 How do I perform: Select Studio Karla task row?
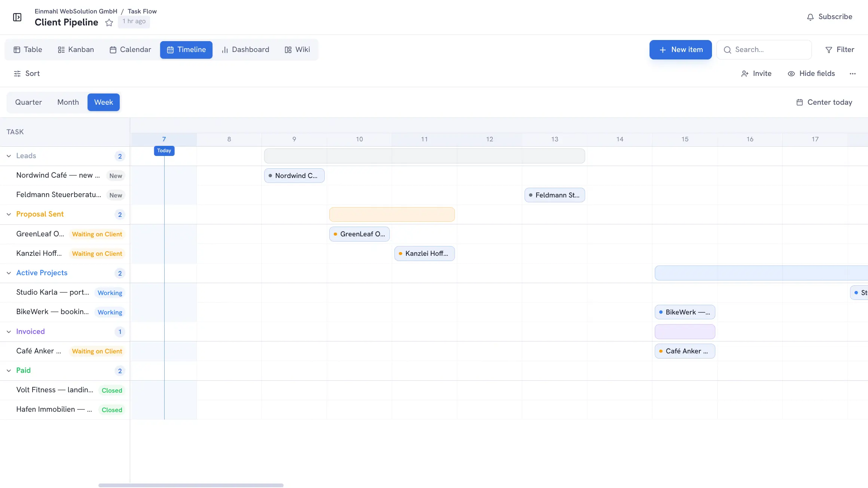(x=65, y=293)
